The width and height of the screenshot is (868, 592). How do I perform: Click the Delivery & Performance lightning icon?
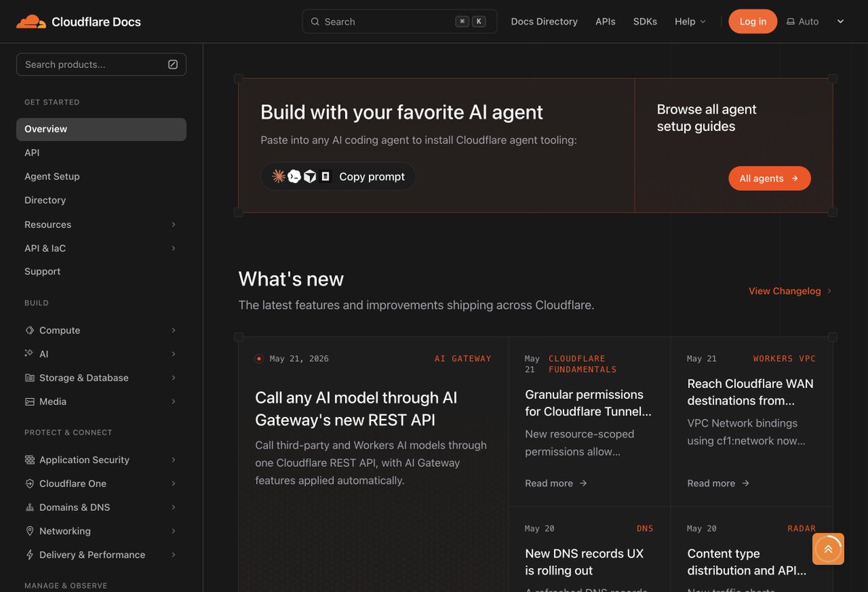tap(30, 555)
